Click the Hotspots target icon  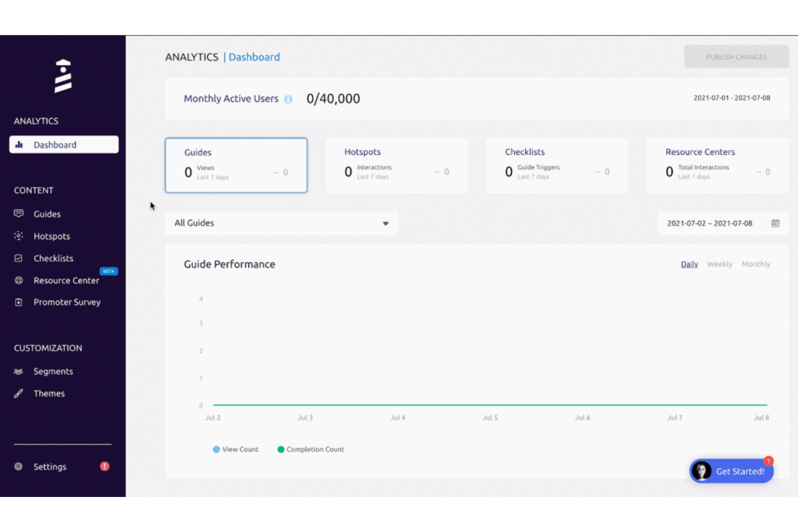coord(19,236)
